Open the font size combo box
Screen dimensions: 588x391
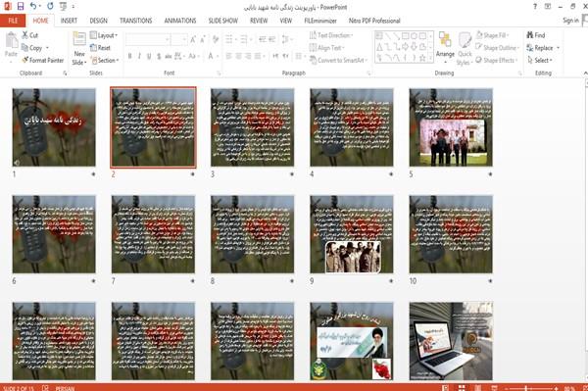[x=179, y=39]
